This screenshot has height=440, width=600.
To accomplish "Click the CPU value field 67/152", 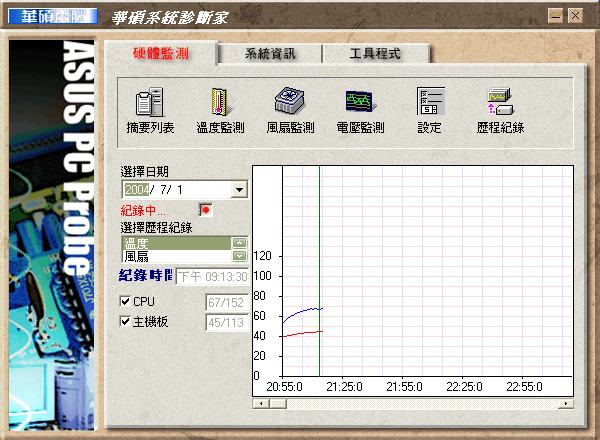I will 227,303.
